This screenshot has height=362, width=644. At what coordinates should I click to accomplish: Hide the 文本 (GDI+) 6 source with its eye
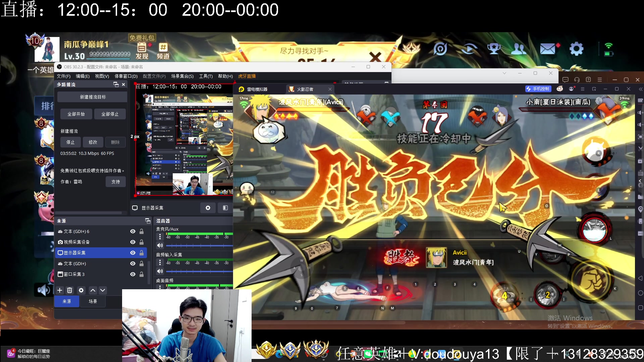click(x=133, y=231)
